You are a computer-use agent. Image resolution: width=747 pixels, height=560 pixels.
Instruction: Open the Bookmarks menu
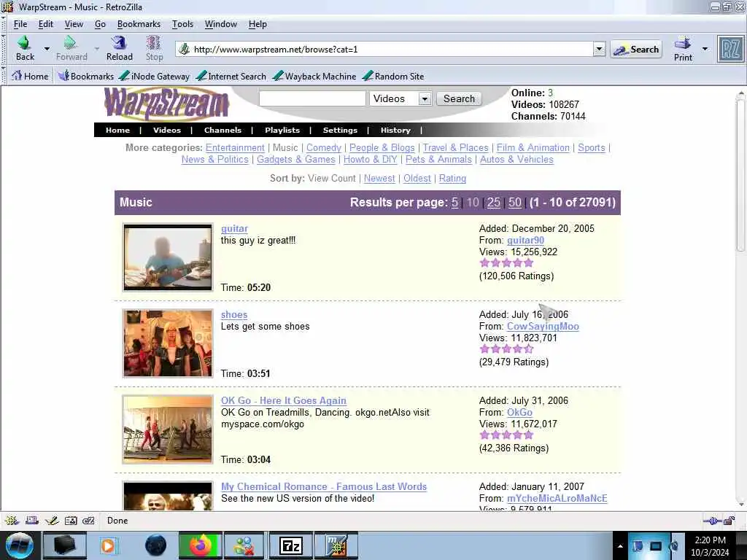pyautogui.click(x=139, y=24)
